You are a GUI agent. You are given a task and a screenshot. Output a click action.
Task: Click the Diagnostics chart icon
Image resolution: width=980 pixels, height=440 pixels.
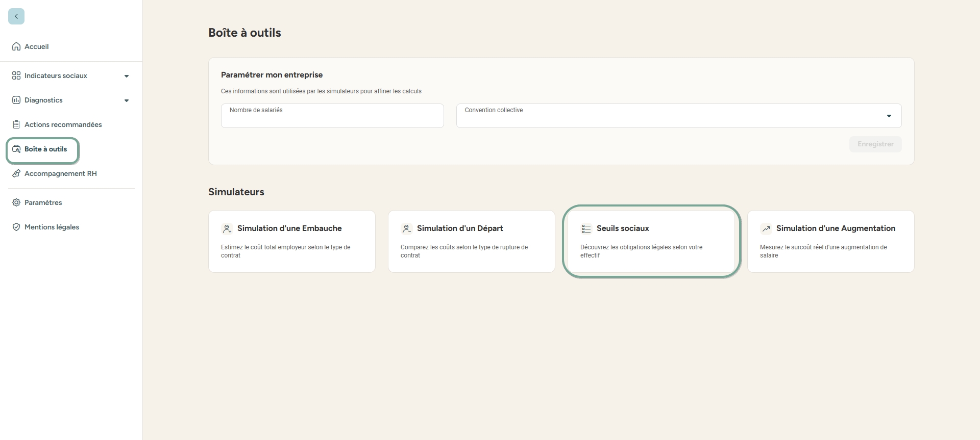click(x=16, y=100)
